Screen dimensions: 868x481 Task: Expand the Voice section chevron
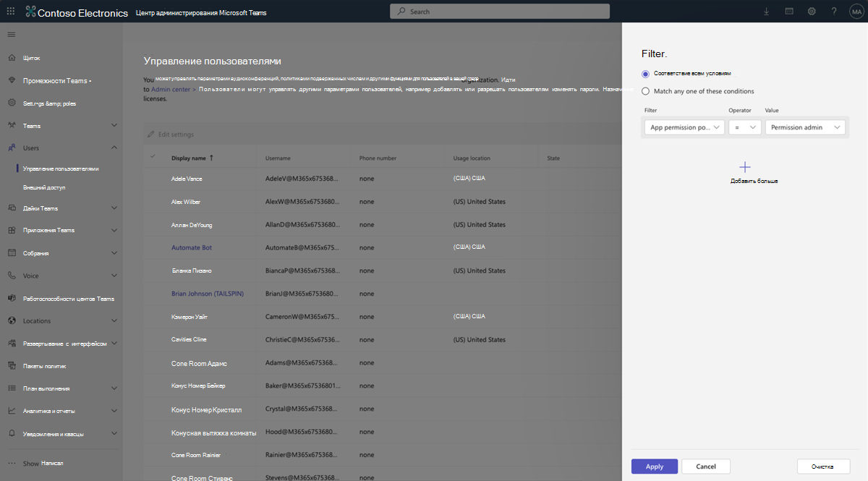coord(114,276)
